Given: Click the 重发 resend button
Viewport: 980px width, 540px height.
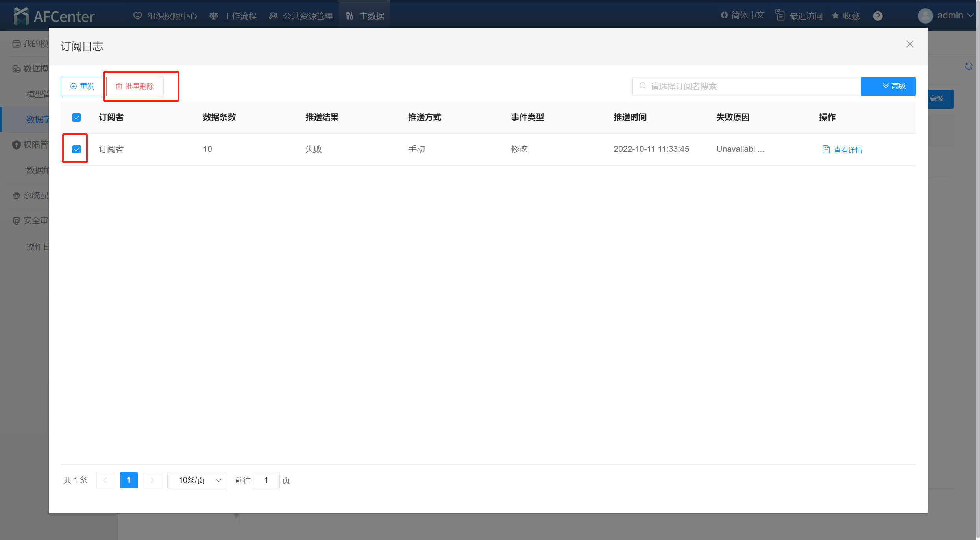Looking at the screenshot, I should (82, 86).
